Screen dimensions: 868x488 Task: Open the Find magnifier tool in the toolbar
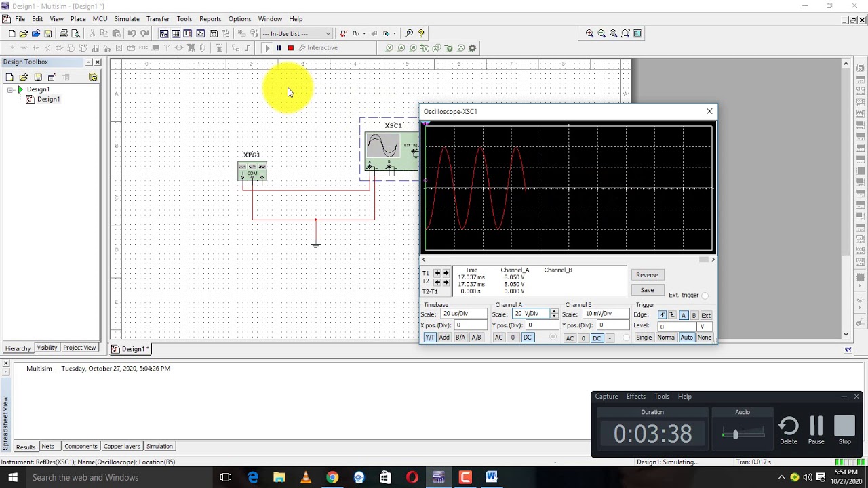click(409, 33)
